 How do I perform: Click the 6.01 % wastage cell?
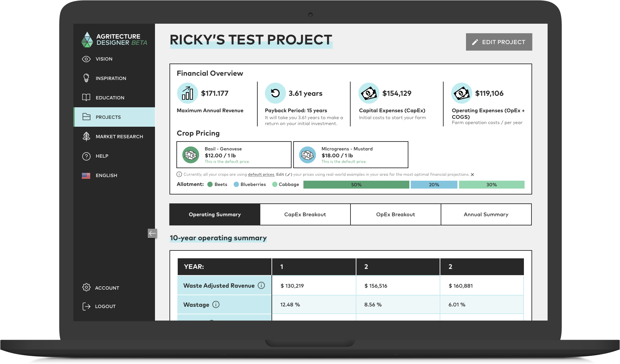482,305
